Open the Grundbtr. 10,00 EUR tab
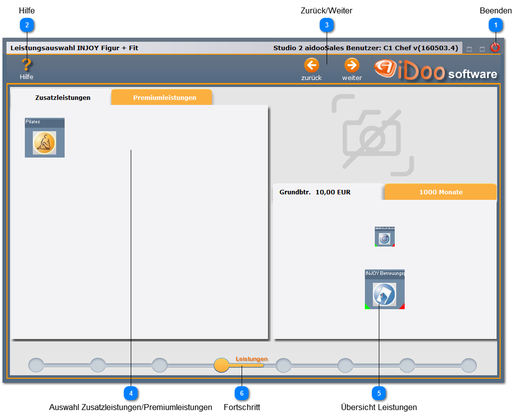This screenshot has height=420, width=520. (x=328, y=192)
